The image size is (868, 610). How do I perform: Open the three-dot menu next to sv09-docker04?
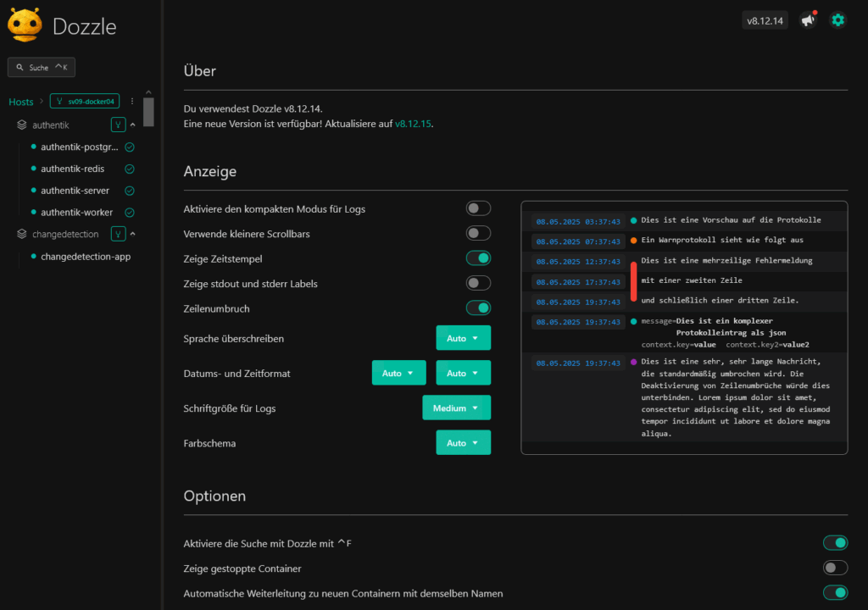(x=132, y=102)
